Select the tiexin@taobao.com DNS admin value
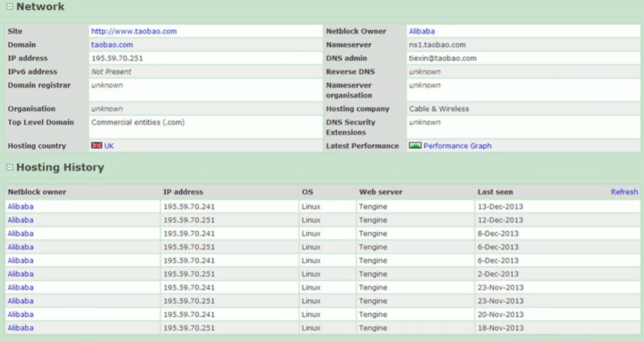Viewport: 644px width, 342px height. tap(443, 58)
